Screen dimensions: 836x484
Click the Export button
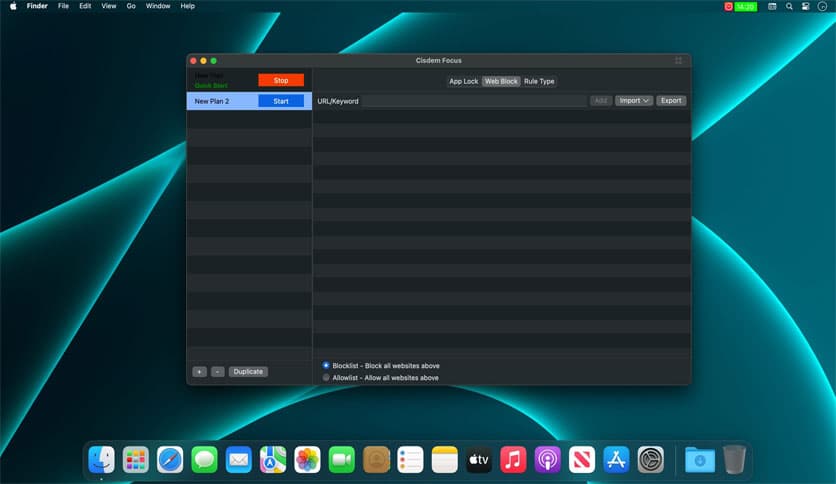[x=671, y=101]
